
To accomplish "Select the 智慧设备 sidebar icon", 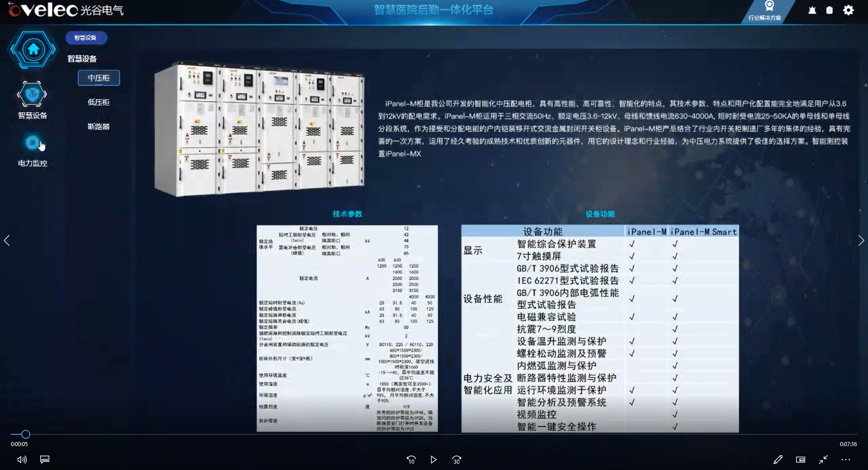I will (32, 94).
